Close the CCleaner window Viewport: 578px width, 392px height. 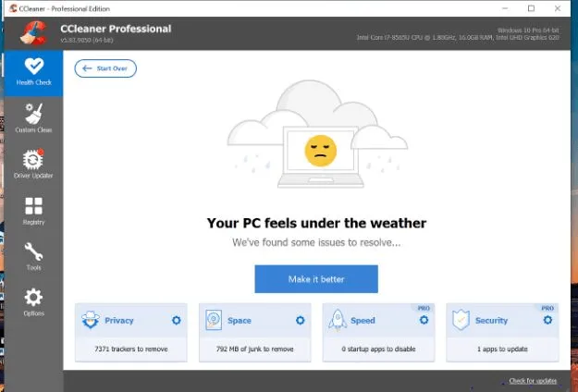tap(558, 8)
